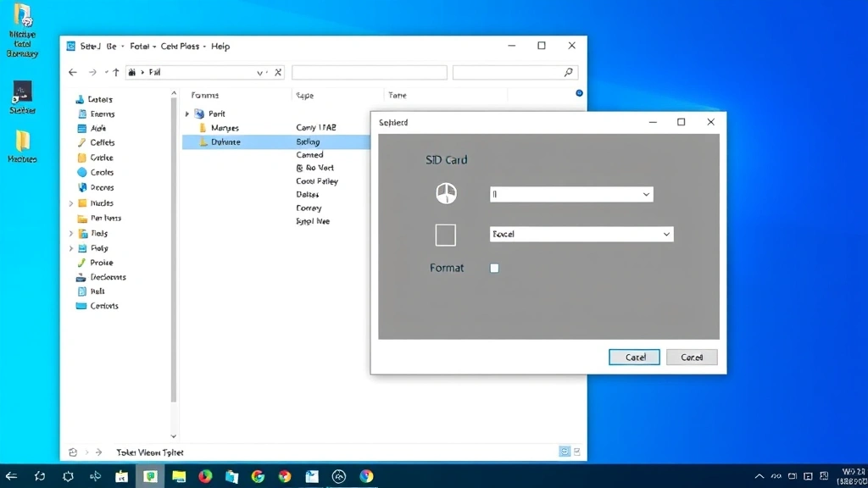Launch Chrome from the taskbar
The width and height of the screenshot is (868, 488).
(x=258, y=475)
